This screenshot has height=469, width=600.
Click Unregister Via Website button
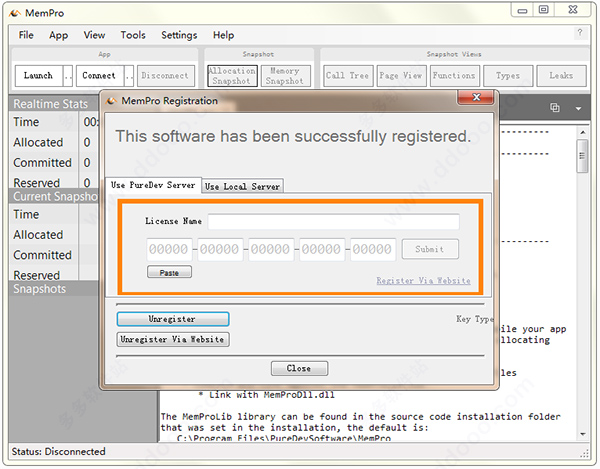click(x=173, y=339)
